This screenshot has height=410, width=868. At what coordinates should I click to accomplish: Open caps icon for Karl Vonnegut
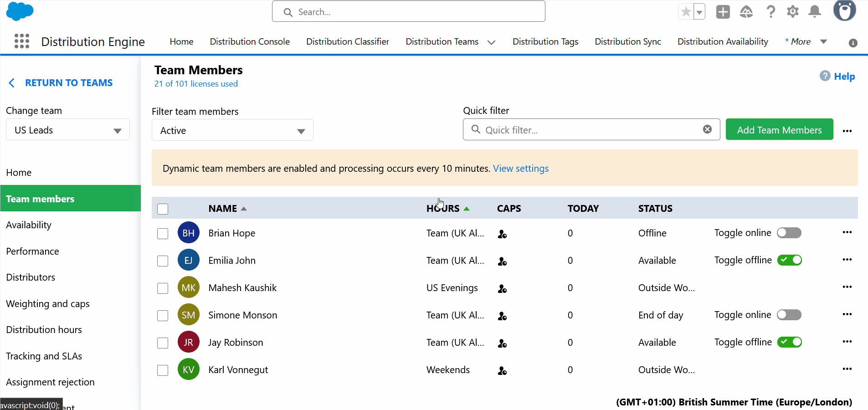coord(503,371)
